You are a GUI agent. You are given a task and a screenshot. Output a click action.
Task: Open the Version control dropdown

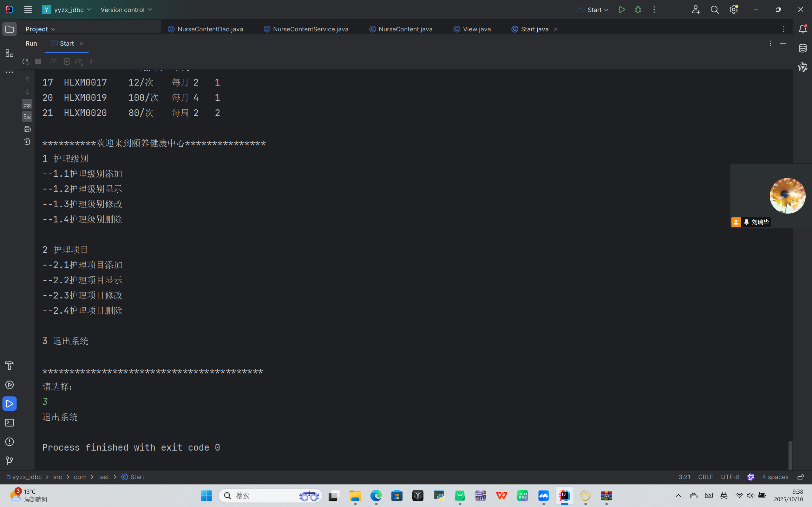[x=126, y=10]
